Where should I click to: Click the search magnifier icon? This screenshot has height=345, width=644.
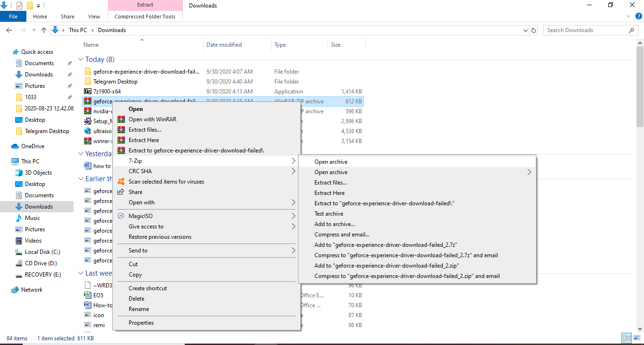coord(632,30)
